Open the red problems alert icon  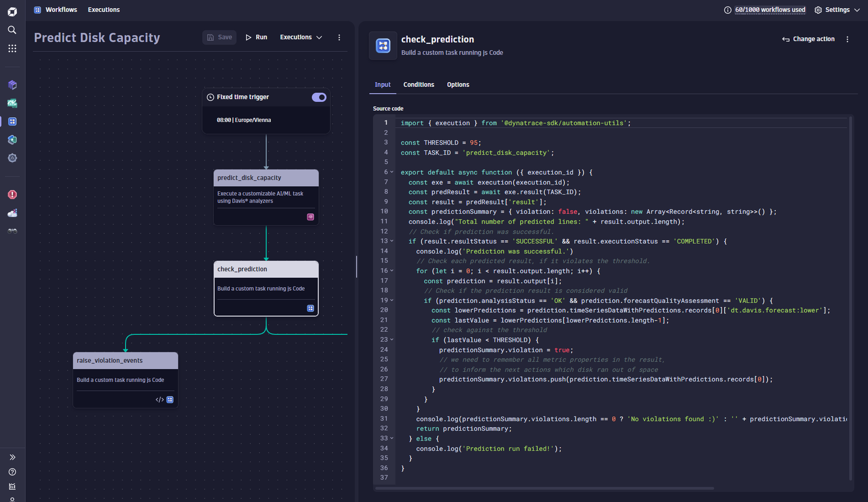coord(12,194)
